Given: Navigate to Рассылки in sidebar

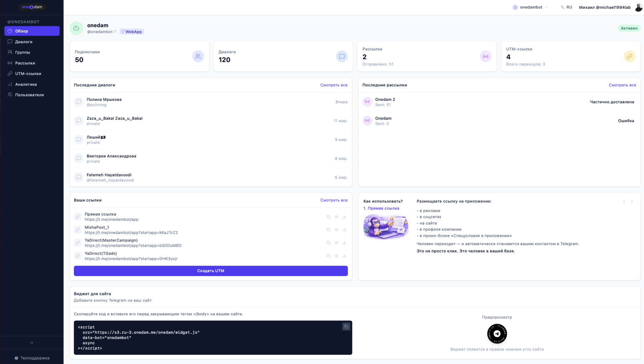Looking at the screenshot, I should tap(32, 63).
